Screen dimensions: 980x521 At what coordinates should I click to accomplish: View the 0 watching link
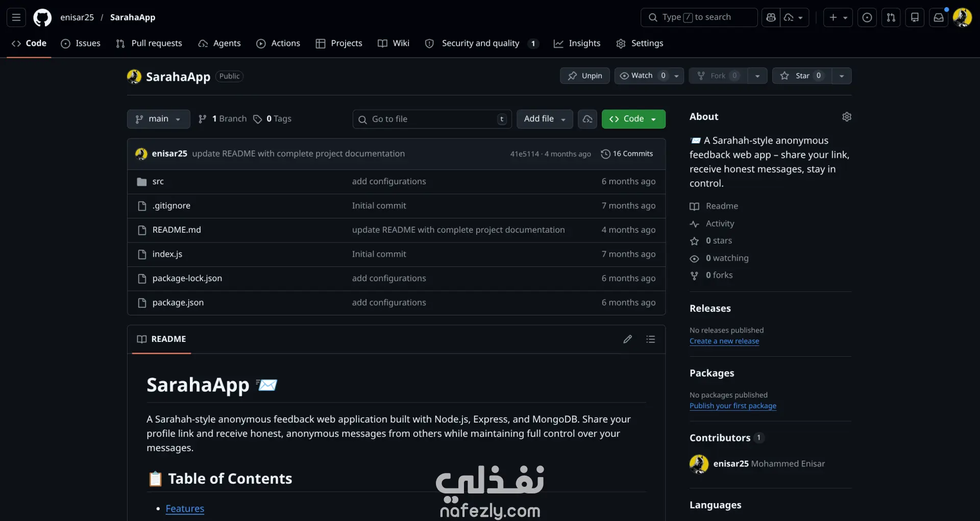pyautogui.click(x=719, y=258)
